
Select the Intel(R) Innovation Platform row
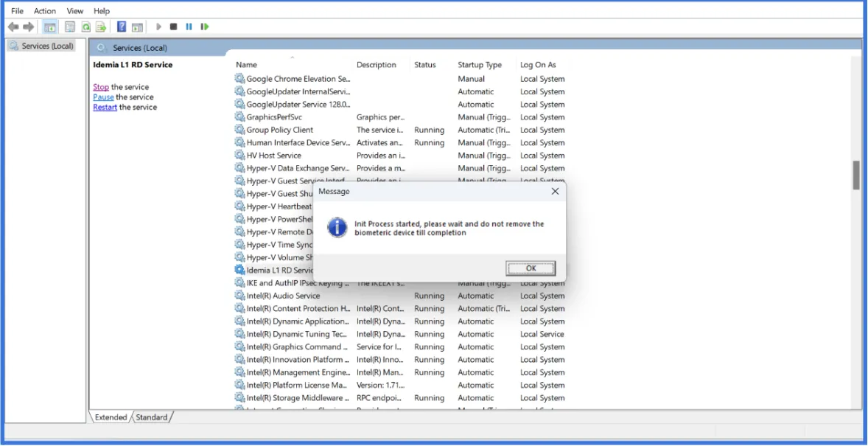pyautogui.click(x=402, y=360)
